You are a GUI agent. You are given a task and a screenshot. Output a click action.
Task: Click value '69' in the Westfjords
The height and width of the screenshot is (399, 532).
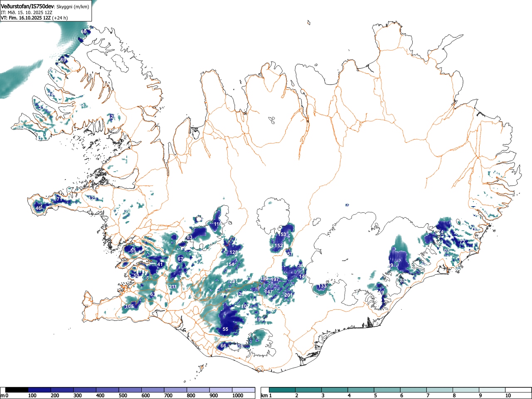click(x=63, y=60)
